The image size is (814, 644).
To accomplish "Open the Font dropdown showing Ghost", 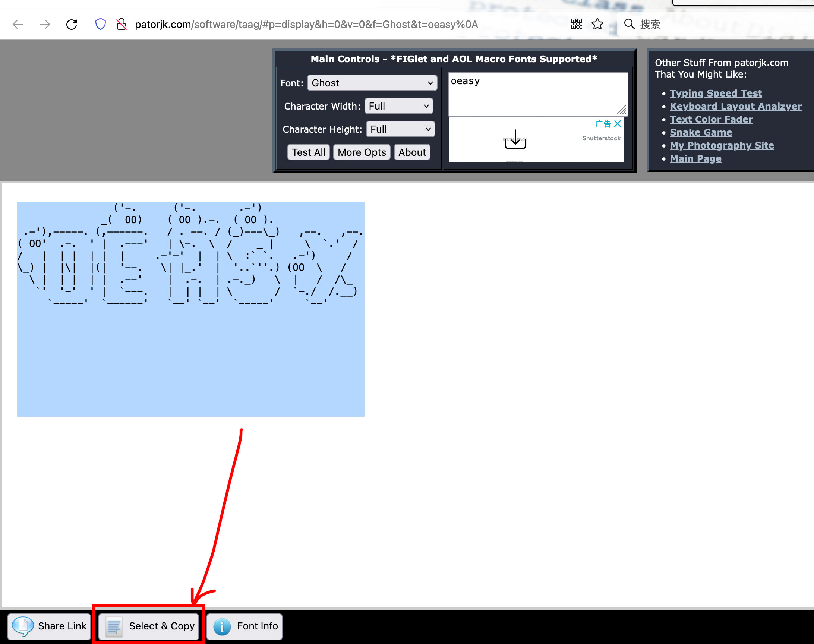I will coord(372,83).
